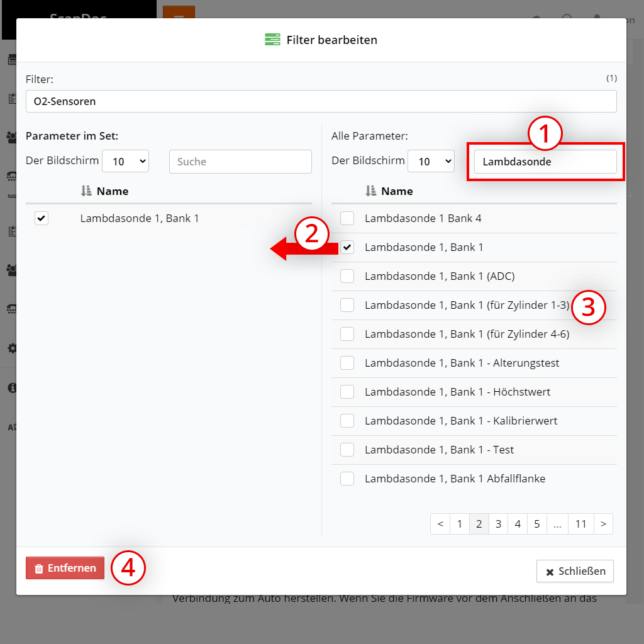Click the Schließen button
The image size is (644, 644).
[575, 571]
